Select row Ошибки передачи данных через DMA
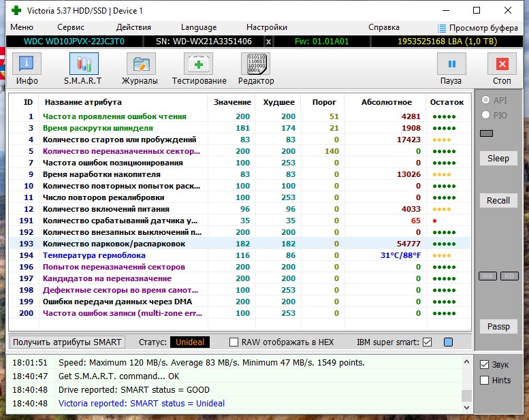529x420 pixels. pyautogui.click(x=240, y=302)
